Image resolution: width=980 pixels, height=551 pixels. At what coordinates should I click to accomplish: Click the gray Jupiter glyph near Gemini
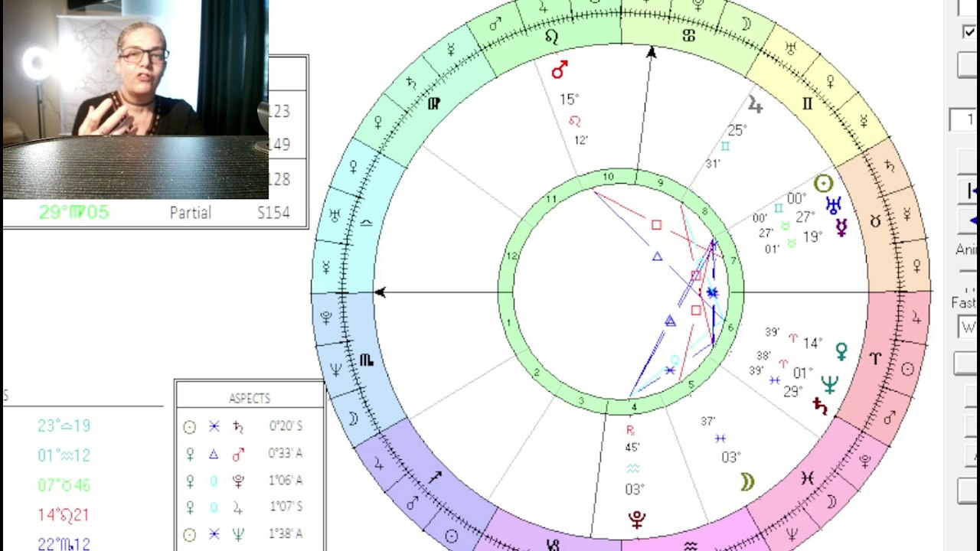756,106
